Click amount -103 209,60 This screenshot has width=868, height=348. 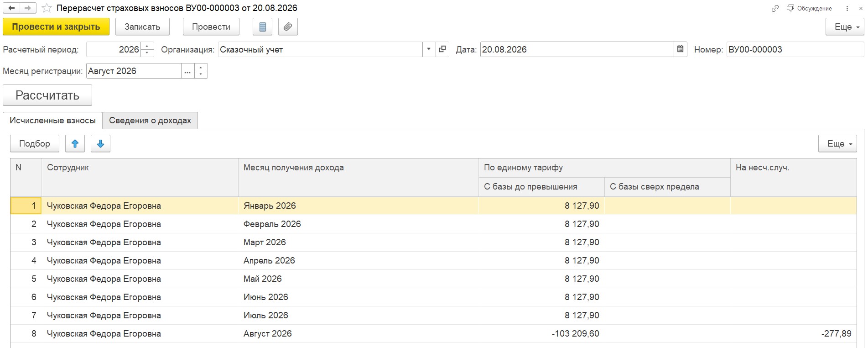click(x=541, y=334)
